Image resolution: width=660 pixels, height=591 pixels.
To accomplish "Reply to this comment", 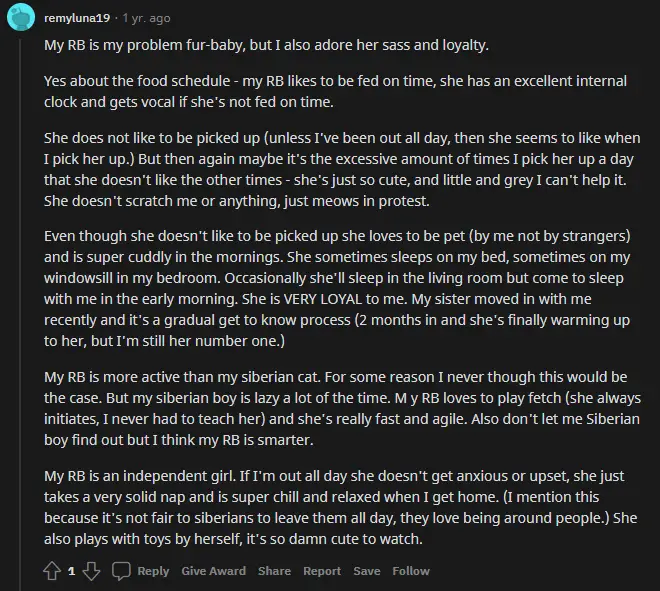I will tap(153, 571).
